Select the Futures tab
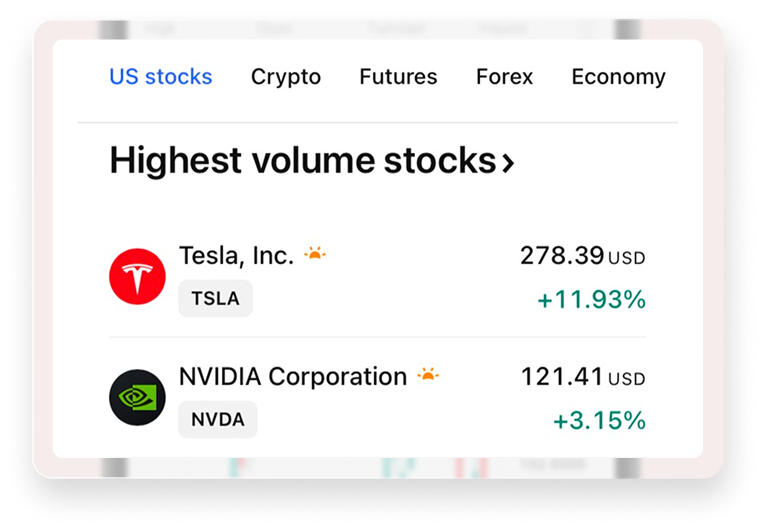The width and height of the screenshot is (761, 530). (x=398, y=77)
